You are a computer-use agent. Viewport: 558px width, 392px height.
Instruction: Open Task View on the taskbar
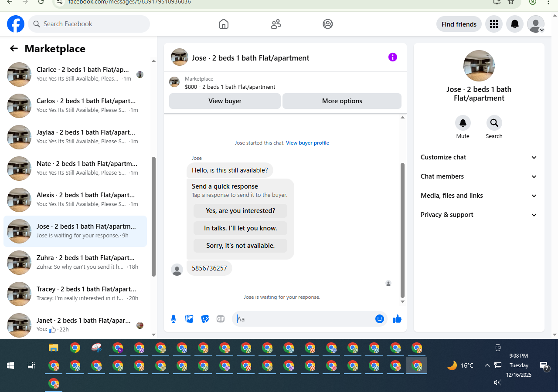(31, 365)
